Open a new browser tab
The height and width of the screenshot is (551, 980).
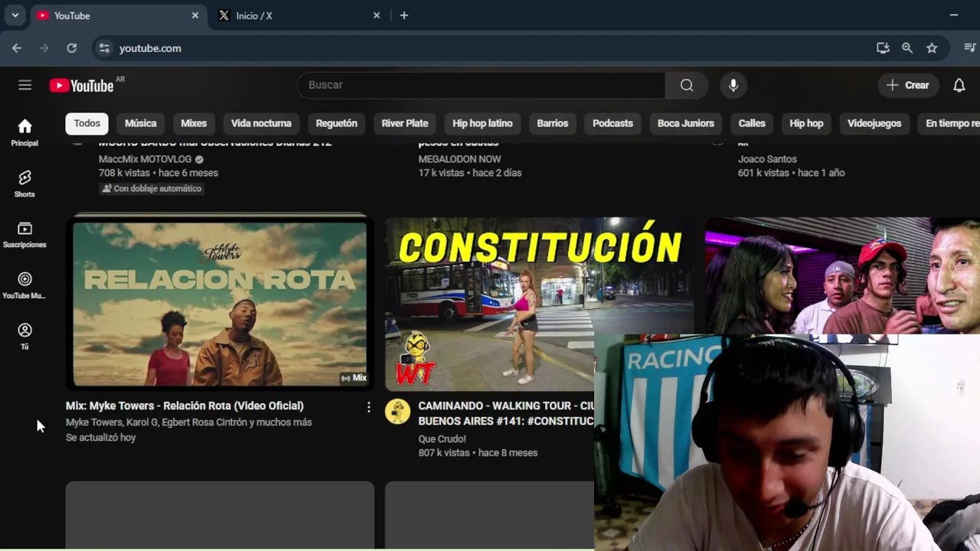(x=404, y=15)
